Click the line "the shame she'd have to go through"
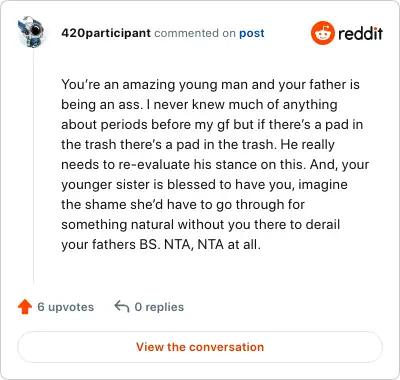 (183, 205)
